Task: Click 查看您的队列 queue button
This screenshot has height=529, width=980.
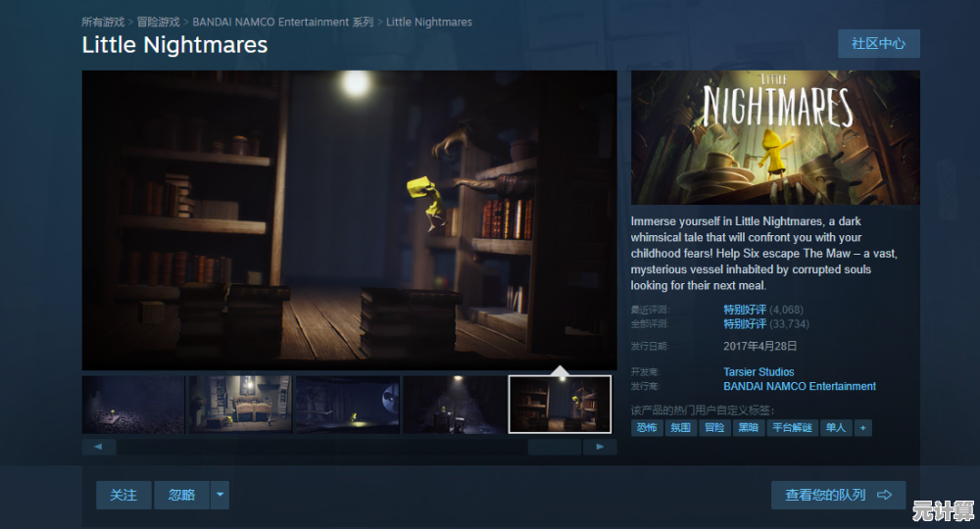Action: click(838, 495)
